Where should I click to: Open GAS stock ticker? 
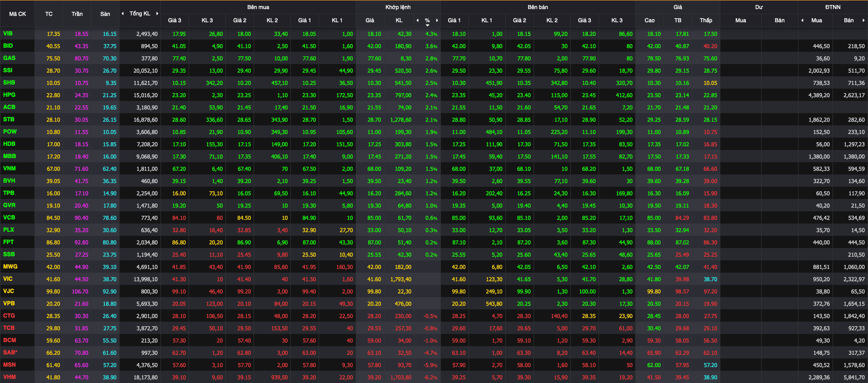pyautogui.click(x=9, y=58)
